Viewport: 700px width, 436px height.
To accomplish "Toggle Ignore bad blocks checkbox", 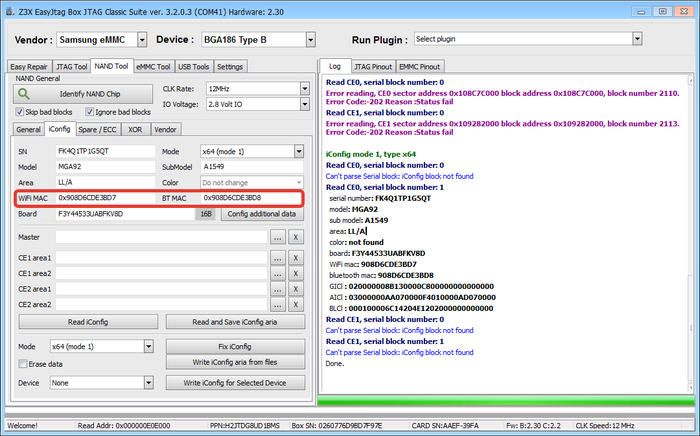I will click(90, 112).
